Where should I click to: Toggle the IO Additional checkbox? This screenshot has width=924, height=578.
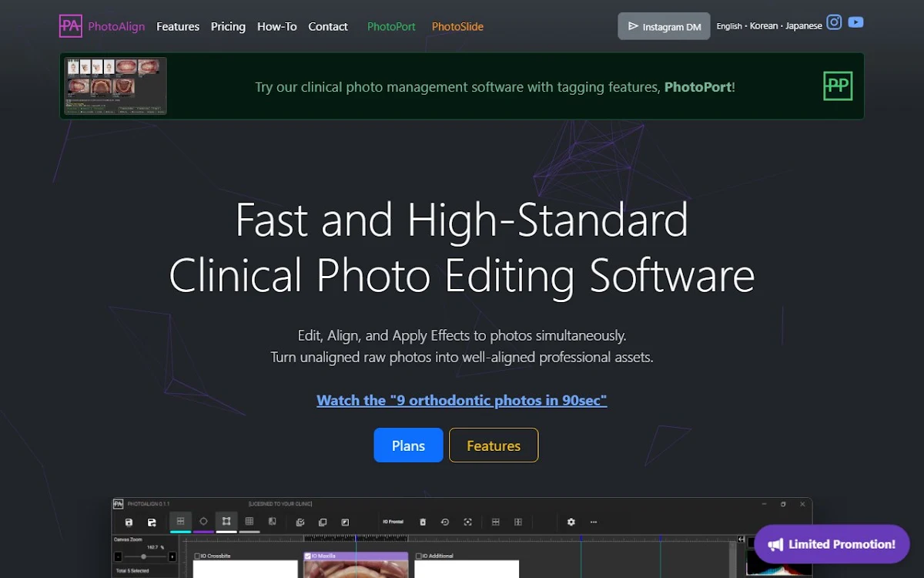tap(419, 556)
